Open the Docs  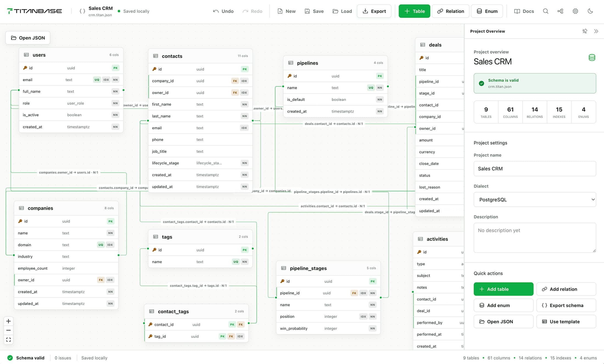pyautogui.click(x=524, y=11)
